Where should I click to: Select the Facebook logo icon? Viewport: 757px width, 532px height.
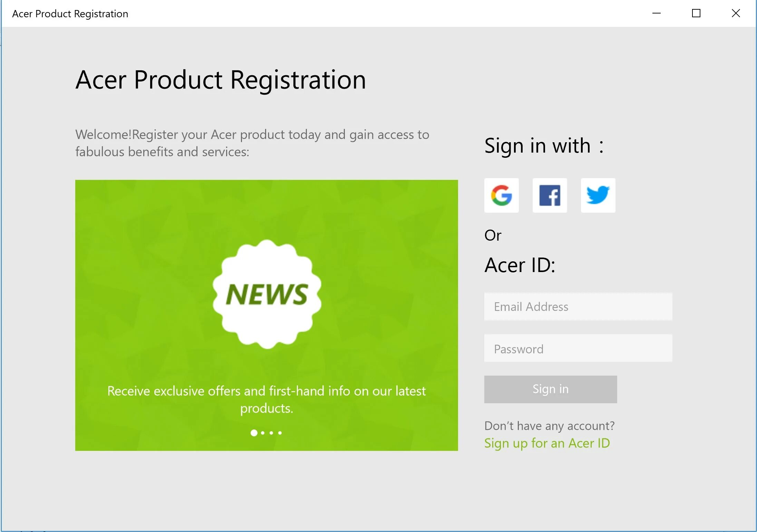tap(550, 195)
